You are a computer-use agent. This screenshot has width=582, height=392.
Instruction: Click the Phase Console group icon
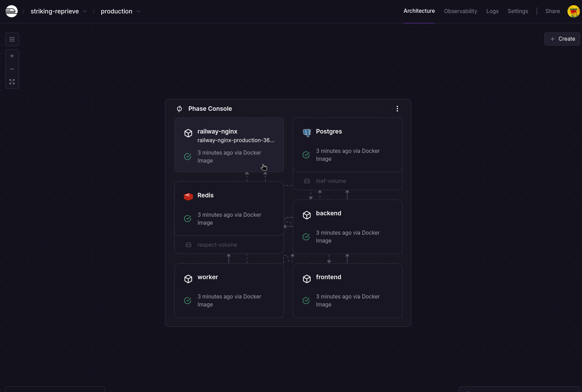[179, 109]
